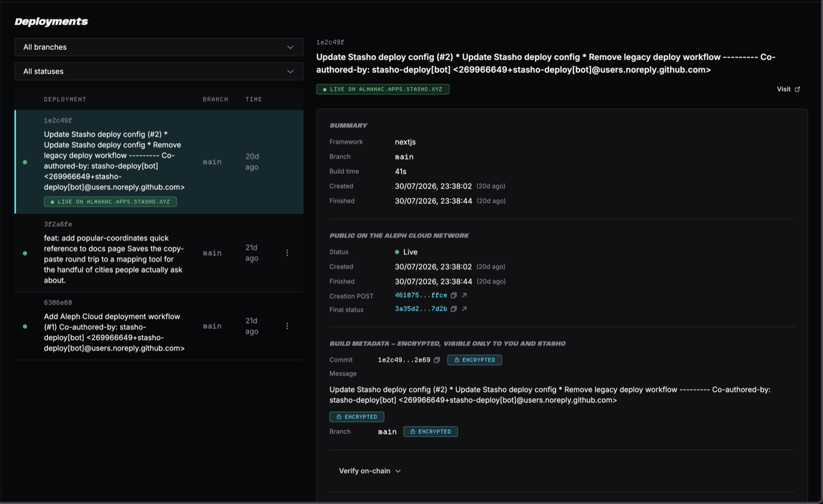The height and width of the screenshot is (504, 823).
Task: Click the green status dot of deployment 3f2a6fe
Action: pos(25,253)
